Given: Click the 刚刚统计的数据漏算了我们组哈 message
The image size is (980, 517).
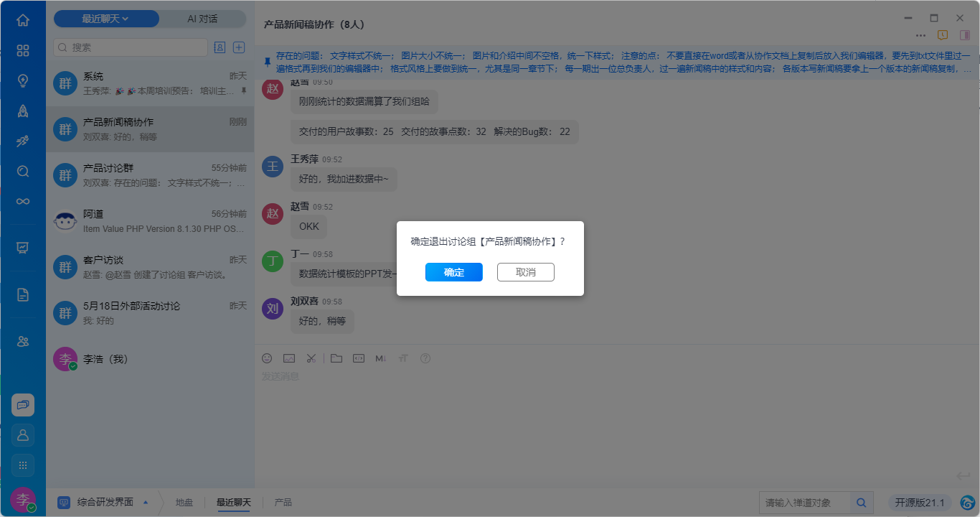Looking at the screenshot, I should click(x=364, y=102).
